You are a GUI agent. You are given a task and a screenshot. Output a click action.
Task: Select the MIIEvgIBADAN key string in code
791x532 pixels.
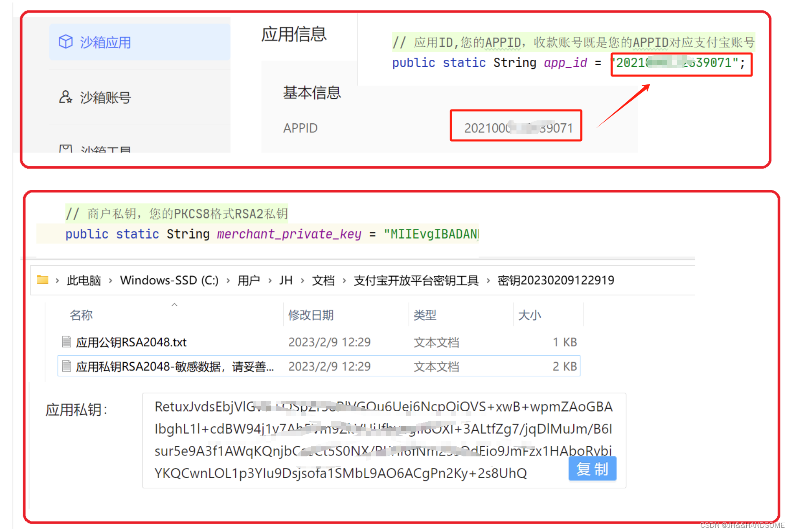(x=431, y=234)
